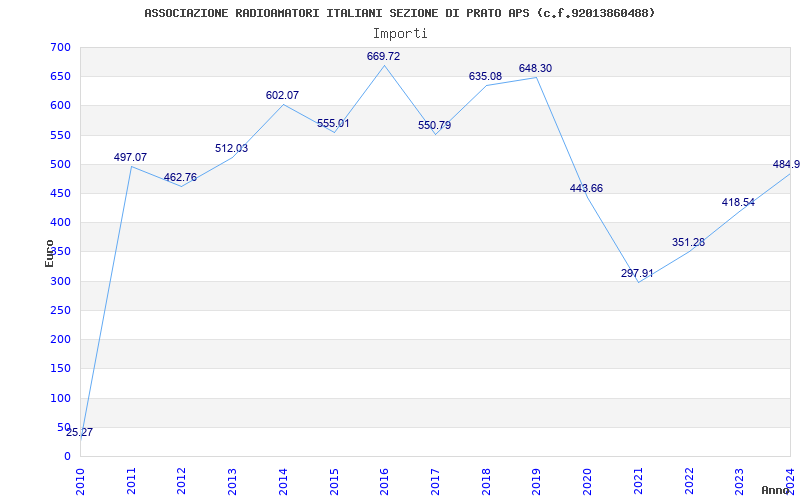Image resolution: width=800 pixels, height=500 pixels.
Task: Click the 2016 x-axis year label
Action: pyautogui.click(x=385, y=481)
